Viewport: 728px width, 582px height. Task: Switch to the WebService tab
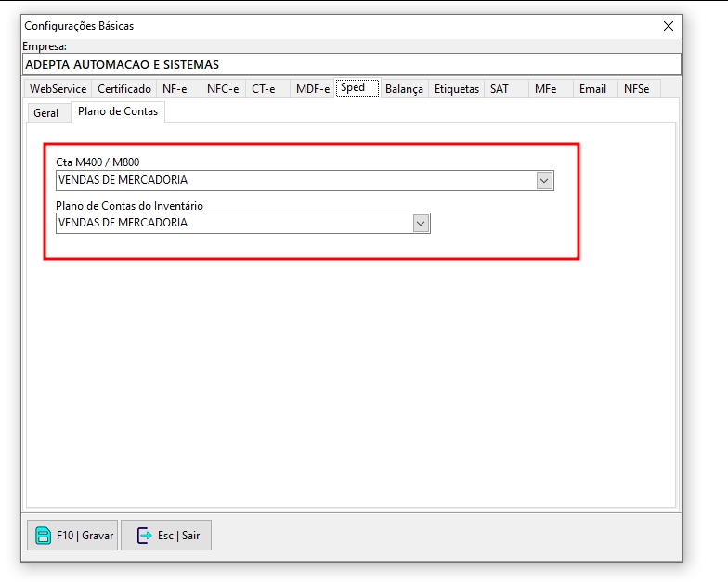[58, 89]
